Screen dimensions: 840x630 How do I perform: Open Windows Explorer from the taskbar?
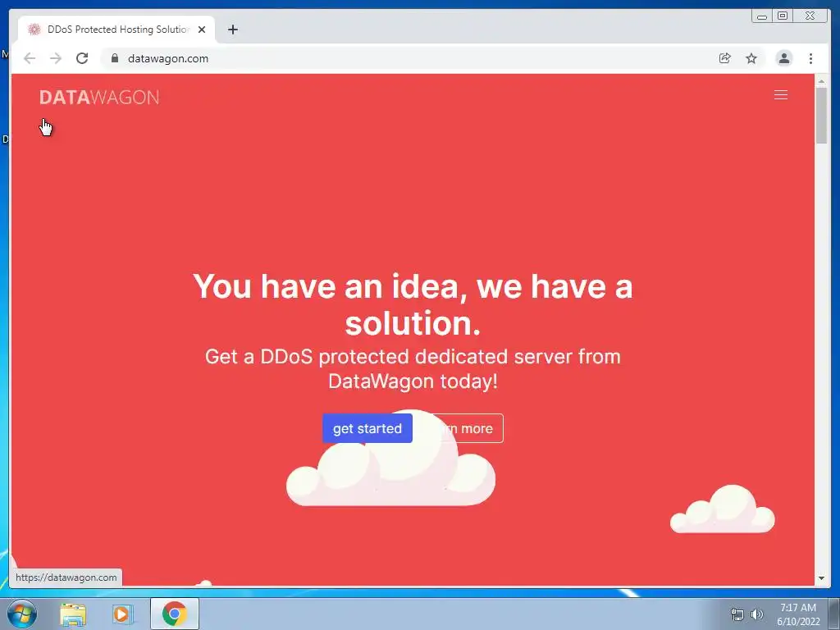tap(73, 614)
